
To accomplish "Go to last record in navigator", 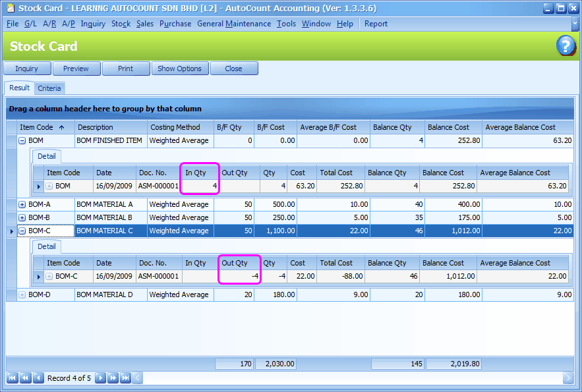I will pyautogui.click(x=125, y=378).
